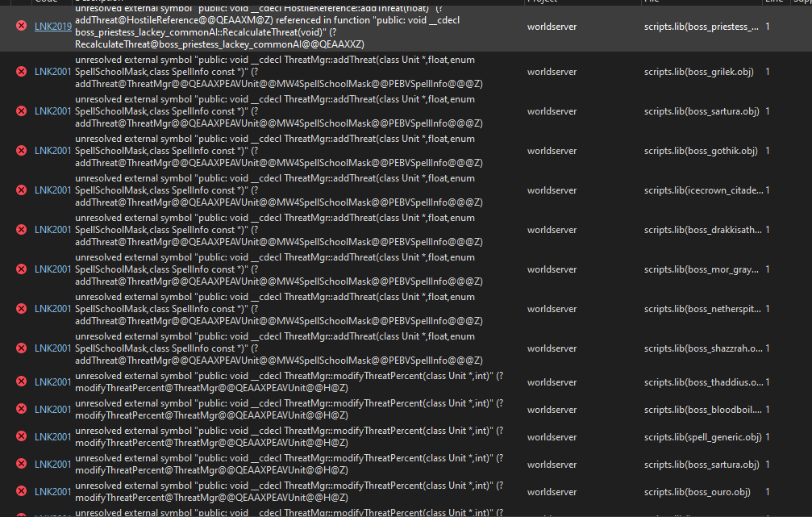Select the modifyThreatPercent description on the boss_ouro.obj row
The width and height of the screenshot is (812, 517).
[289, 492]
